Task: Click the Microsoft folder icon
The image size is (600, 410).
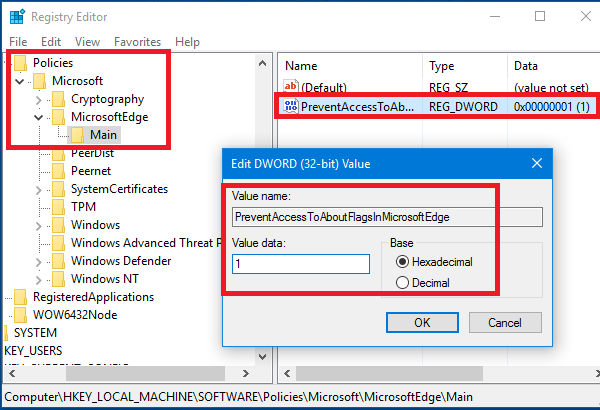Action: tap(40, 81)
